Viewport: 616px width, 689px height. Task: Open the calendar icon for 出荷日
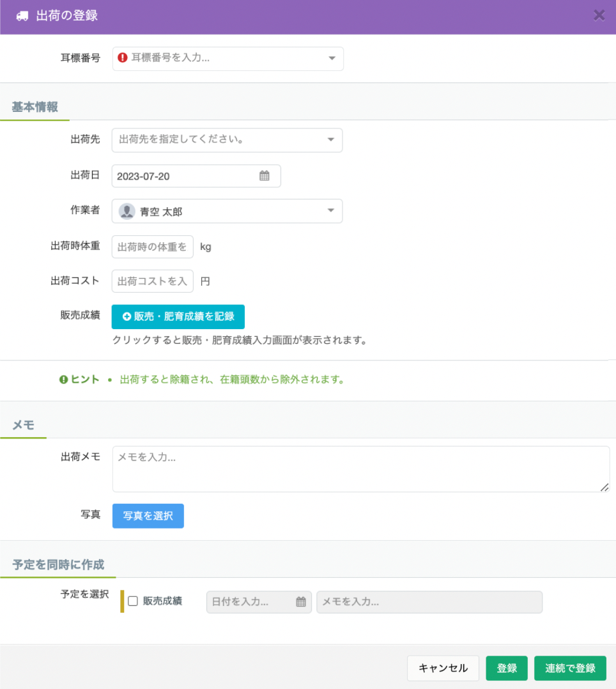click(264, 176)
